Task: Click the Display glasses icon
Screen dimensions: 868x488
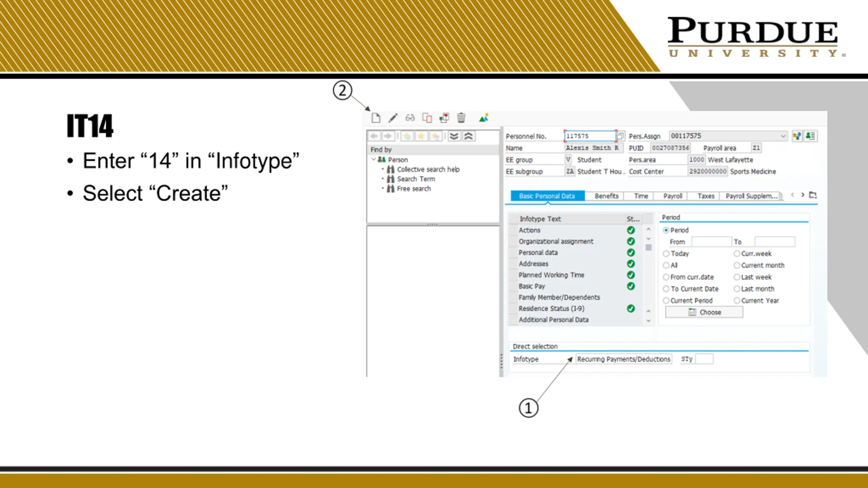Action: pyautogui.click(x=410, y=118)
